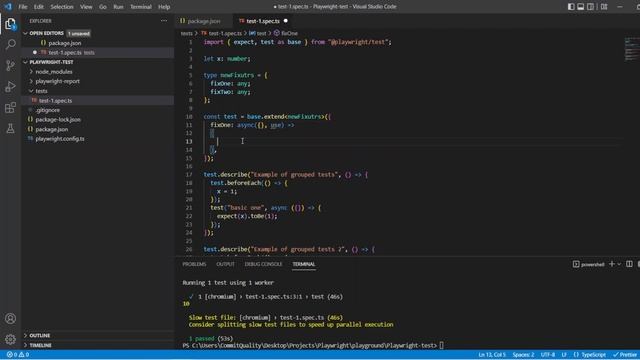Open the Terminal menu

[141, 7]
